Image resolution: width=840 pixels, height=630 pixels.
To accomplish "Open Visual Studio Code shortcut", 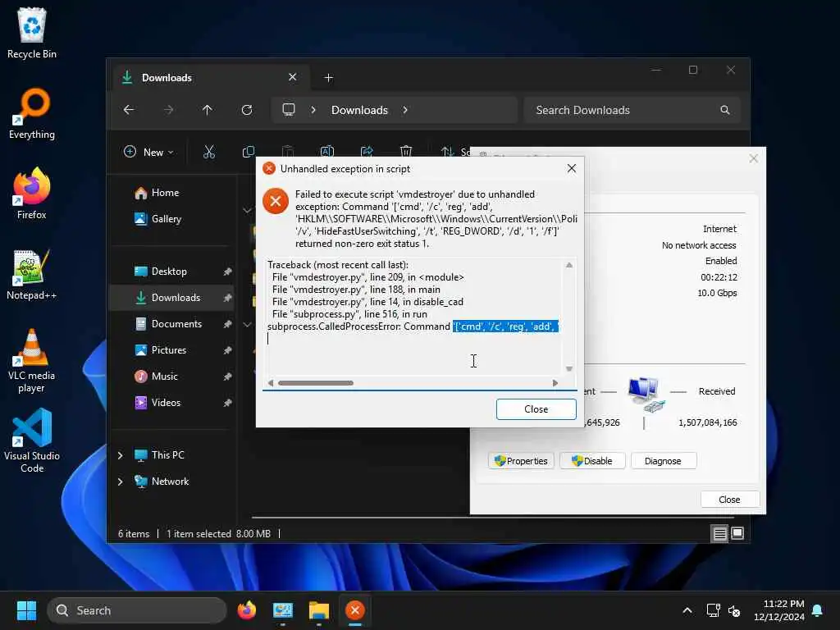I will [32, 441].
